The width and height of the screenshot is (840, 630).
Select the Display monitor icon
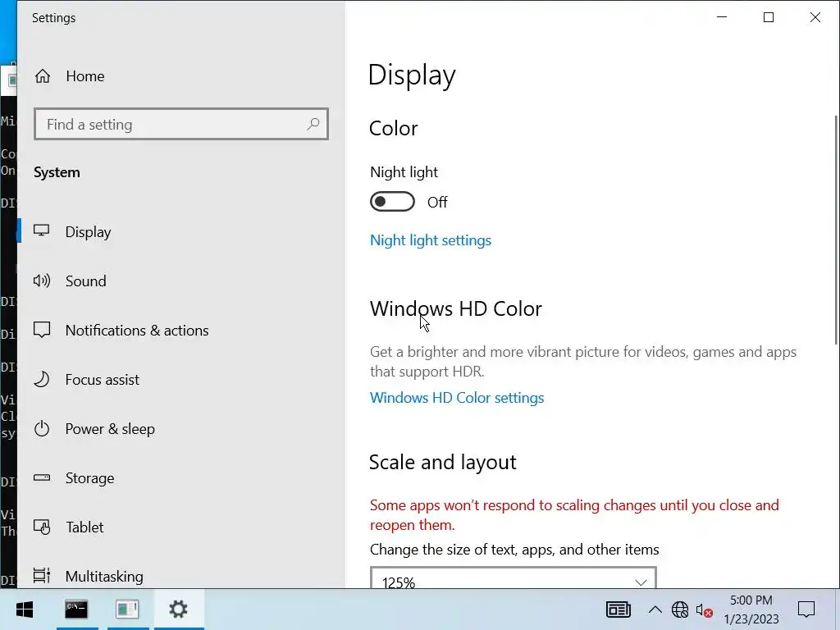coord(41,231)
